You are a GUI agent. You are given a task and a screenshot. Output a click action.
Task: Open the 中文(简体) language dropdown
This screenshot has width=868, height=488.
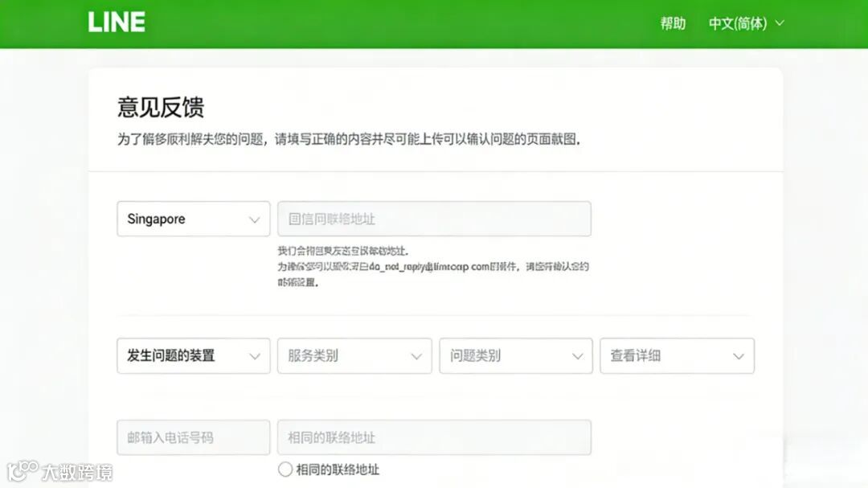click(746, 23)
